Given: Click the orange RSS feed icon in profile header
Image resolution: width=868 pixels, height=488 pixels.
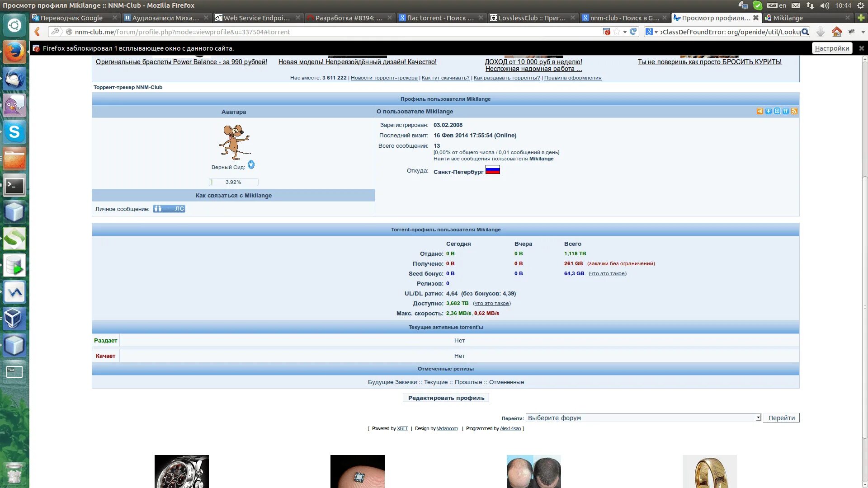Looking at the screenshot, I should click(x=794, y=111).
